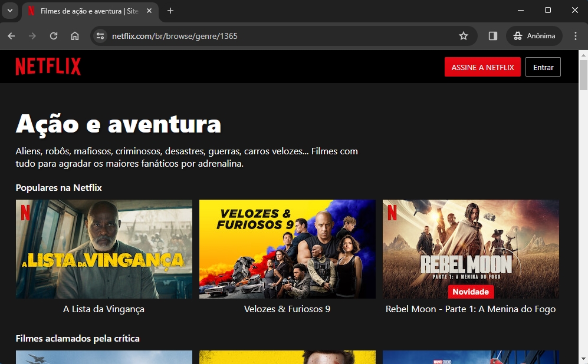Open Chrome three-dot menu
The width and height of the screenshot is (588, 364).
pos(575,36)
